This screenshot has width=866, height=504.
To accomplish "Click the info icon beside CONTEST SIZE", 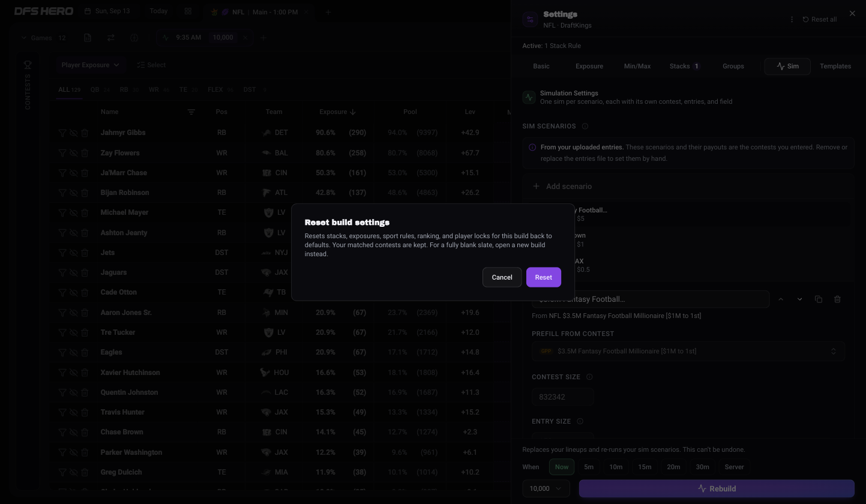I will coord(589,377).
